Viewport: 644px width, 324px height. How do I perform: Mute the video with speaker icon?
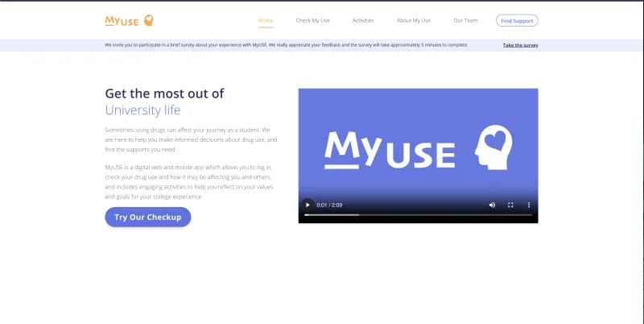[x=492, y=205]
